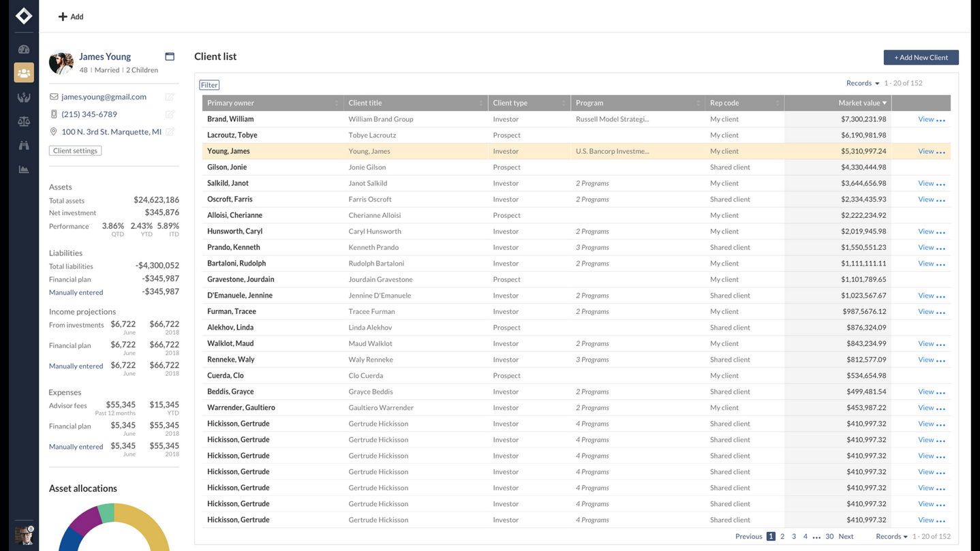This screenshot has width=980, height=551.
Task: Open the hands-with-dollar icon in sidebar
Action: pyautogui.click(x=24, y=97)
